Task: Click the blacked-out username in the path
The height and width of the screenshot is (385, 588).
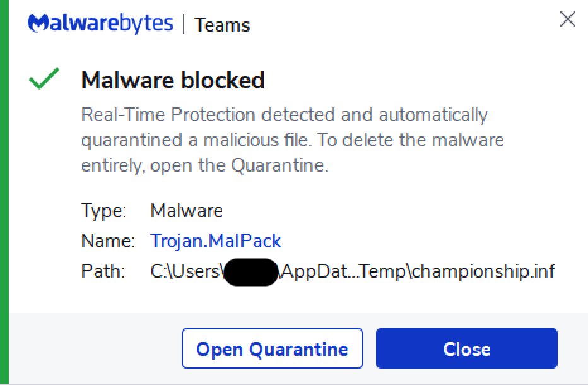Action: click(250, 272)
